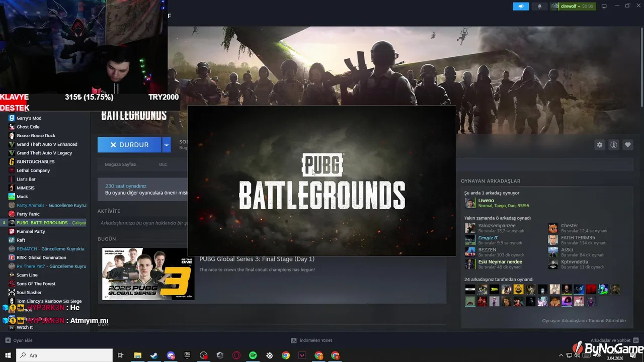The width and height of the screenshot is (644, 362).
Task: Open the Mağaza Sayfası tab
Action: [120, 164]
